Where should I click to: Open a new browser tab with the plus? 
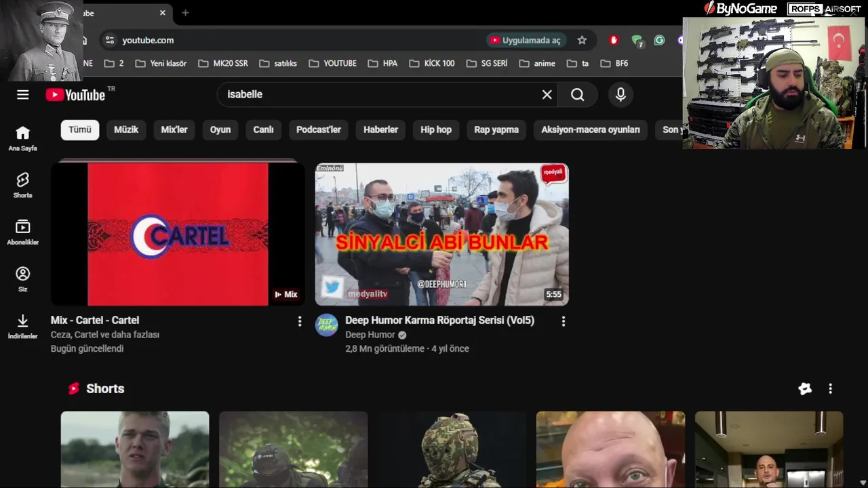point(185,13)
